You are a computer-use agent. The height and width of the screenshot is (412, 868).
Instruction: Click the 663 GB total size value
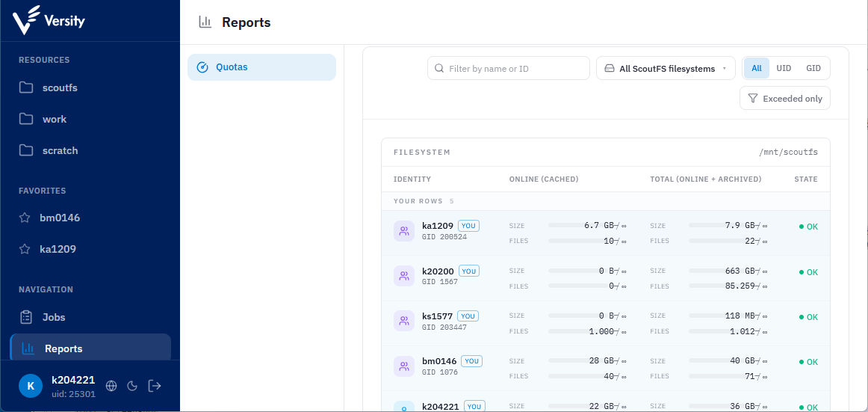pyautogui.click(x=740, y=271)
